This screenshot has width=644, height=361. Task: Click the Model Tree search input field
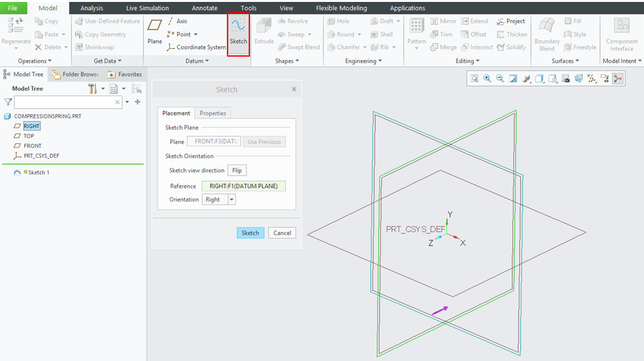coord(64,102)
